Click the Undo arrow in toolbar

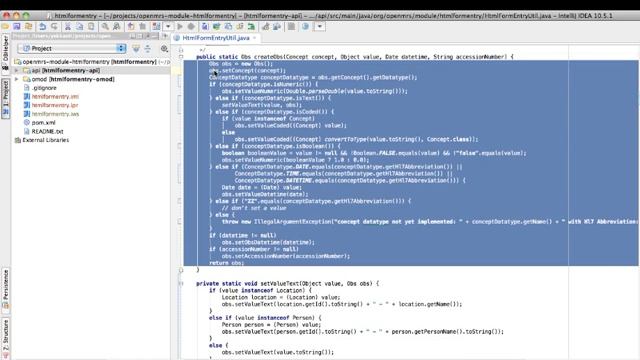pyautogui.click(x=42, y=27)
